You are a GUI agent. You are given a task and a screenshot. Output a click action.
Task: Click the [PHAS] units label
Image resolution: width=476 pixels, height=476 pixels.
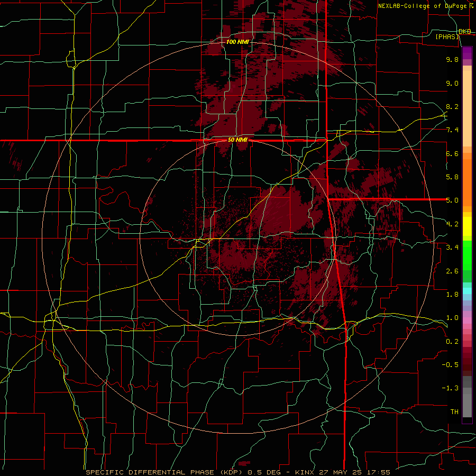[x=447, y=37]
